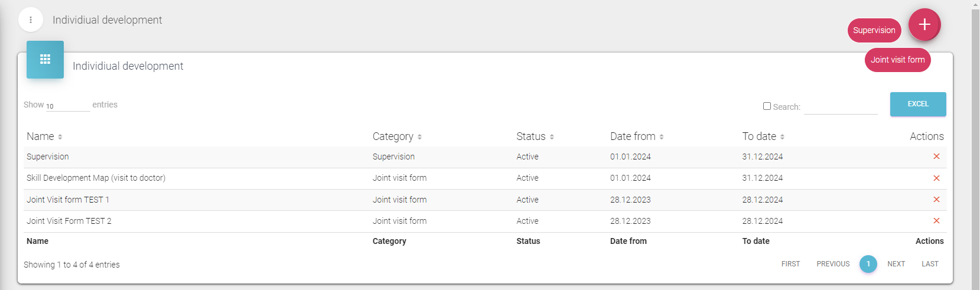Click the blue grid icon tile
The width and height of the screenshot is (980, 290).
(45, 60)
